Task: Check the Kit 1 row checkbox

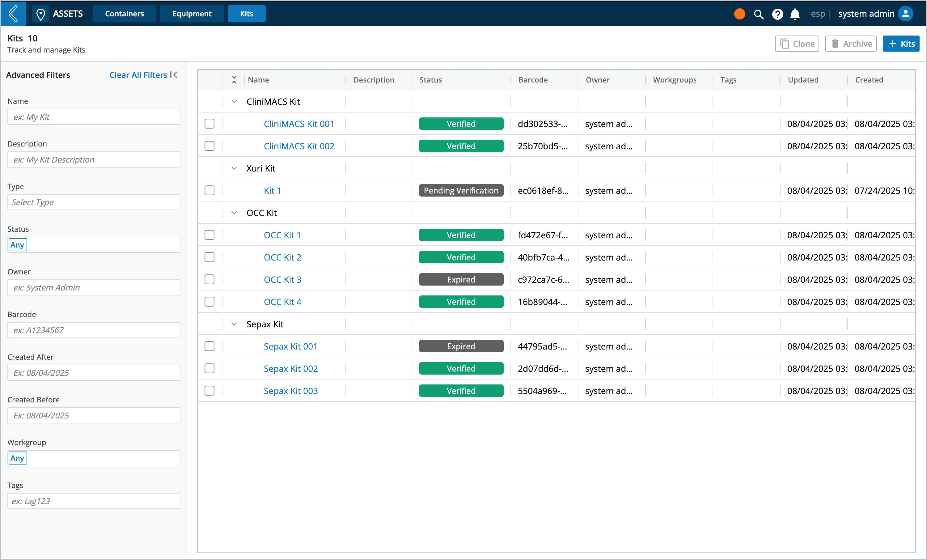Action: click(210, 190)
